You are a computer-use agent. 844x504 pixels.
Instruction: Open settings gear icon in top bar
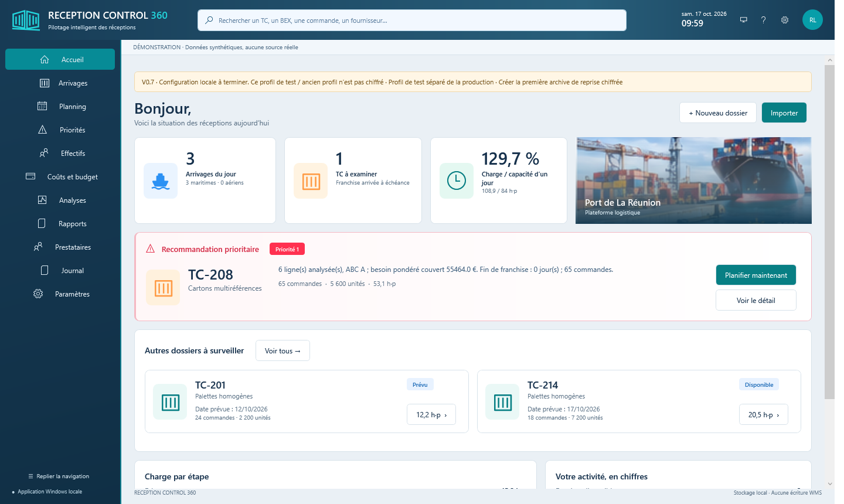click(785, 20)
